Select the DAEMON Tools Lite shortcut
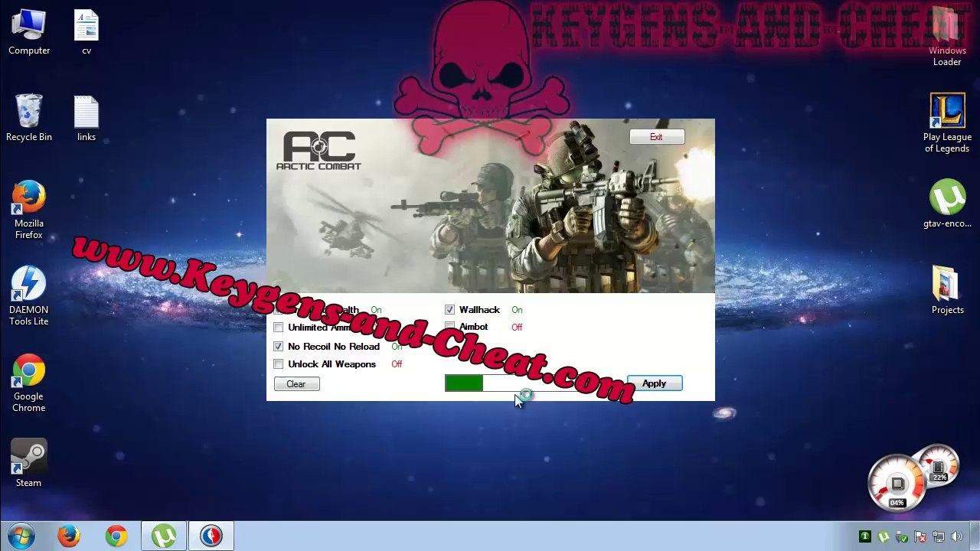The image size is (980, 551). tap(29, 296)
